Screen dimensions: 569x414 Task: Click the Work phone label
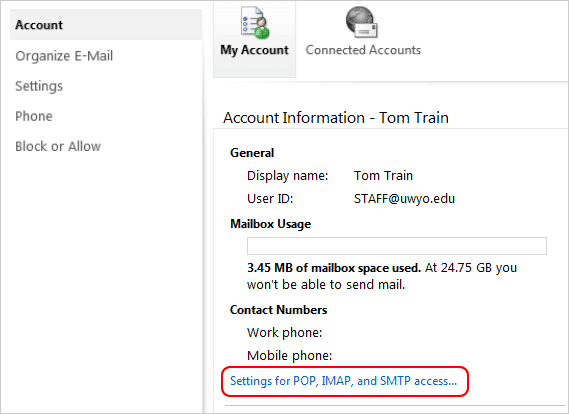click(x=284, y=333)
